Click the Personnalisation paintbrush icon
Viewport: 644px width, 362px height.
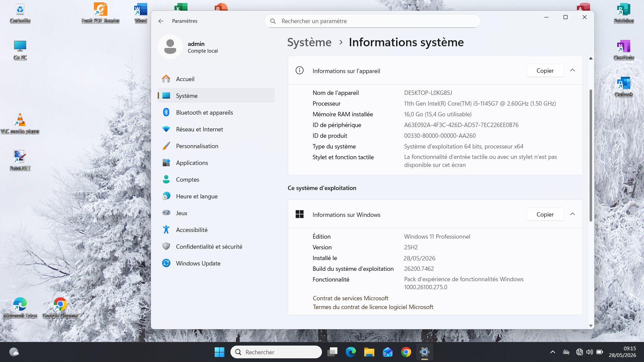coord(166,146)
